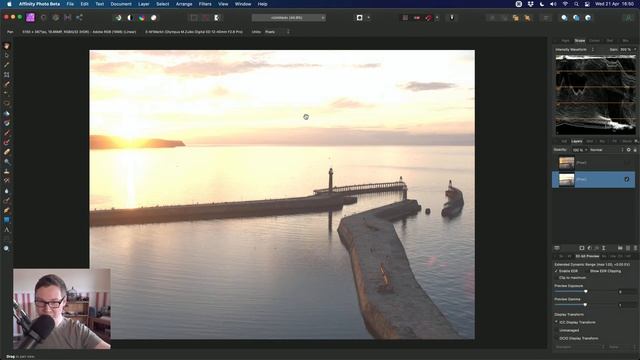Select the View (hand) tool
The height and width of the screenshot is (360, 640).
pyautogui.click(x=7, y=46)
